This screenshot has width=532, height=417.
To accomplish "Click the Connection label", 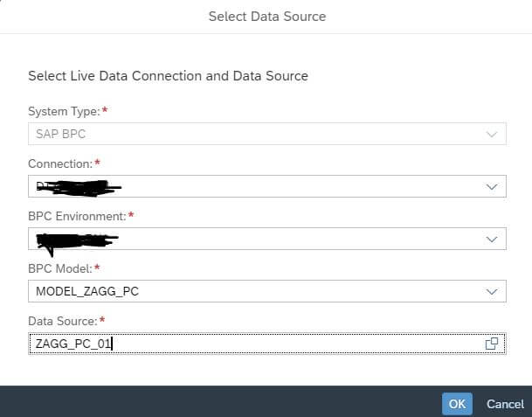I will point(60,163).
